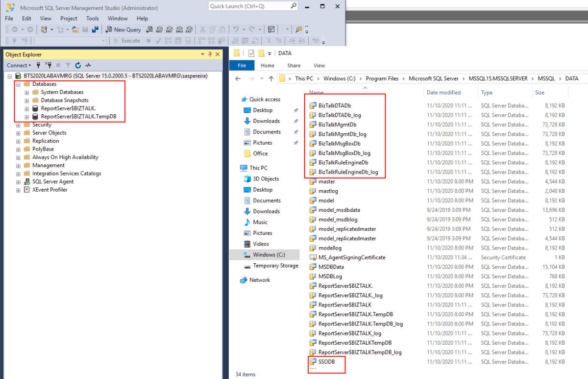The width and height of the screenshot is (588, 379).
Task: Open the filter settings in Object Explorer
Action: [x=68, y=65]
